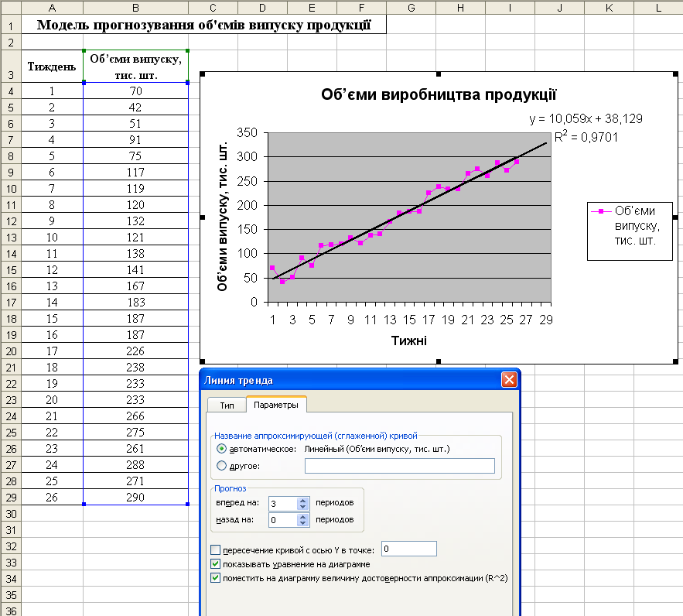
Task: Enable пересечение кривой с осью Y checkbox
Action: pos(215,550)
